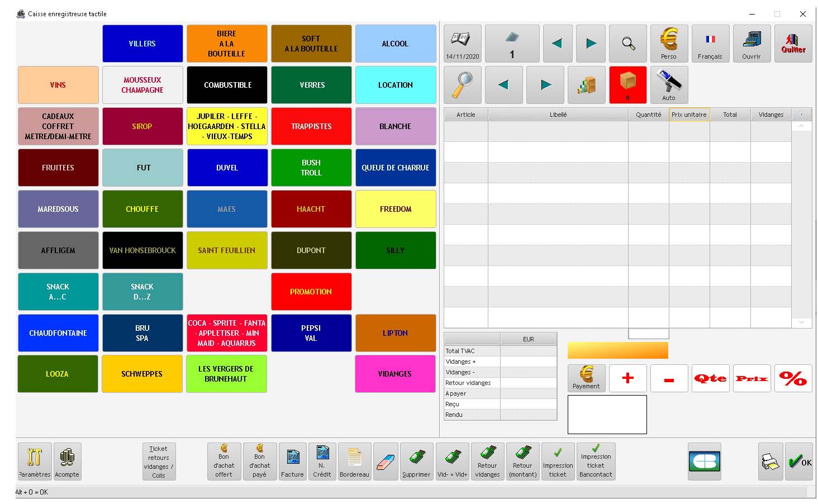Click the scroll up arrow of the ticket grid
The image size is (818, 504).
click(801, 126)
